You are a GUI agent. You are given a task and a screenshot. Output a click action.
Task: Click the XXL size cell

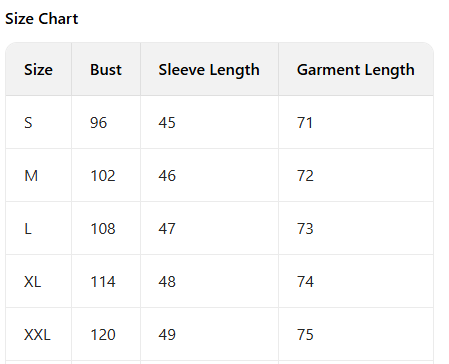(38, 334)
